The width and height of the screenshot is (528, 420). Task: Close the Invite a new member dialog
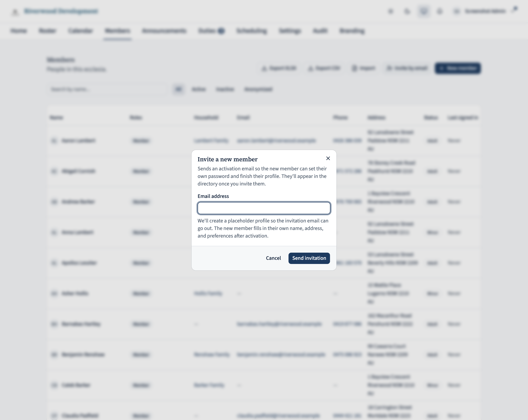tap(328, 158)
